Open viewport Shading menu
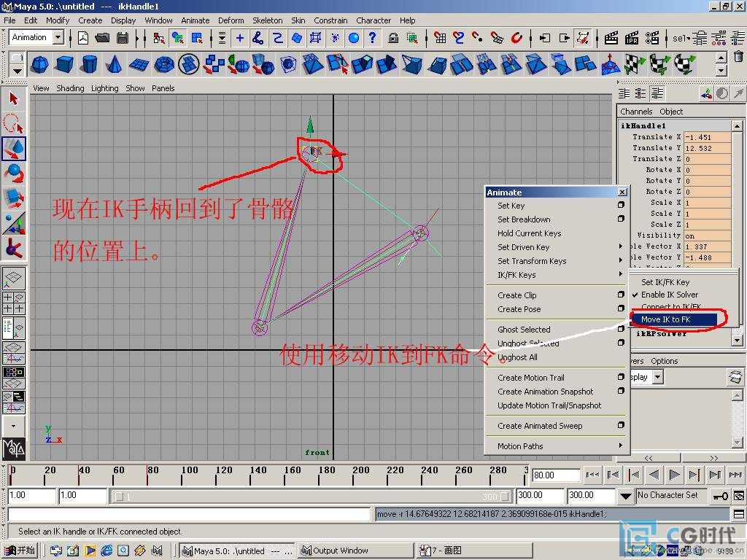The height and width of the screenshot is (560, 747). (x=70, y=88)
